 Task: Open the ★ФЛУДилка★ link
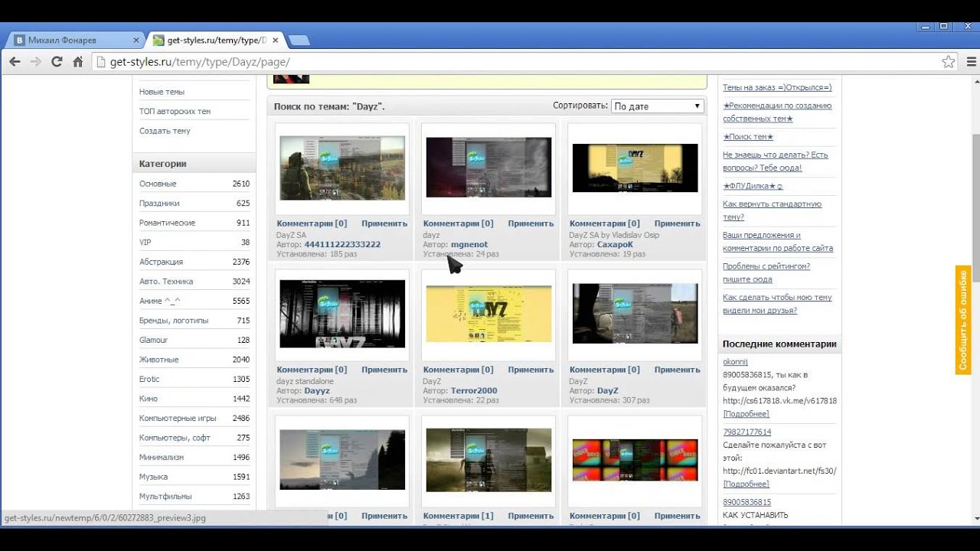point(753,186)
